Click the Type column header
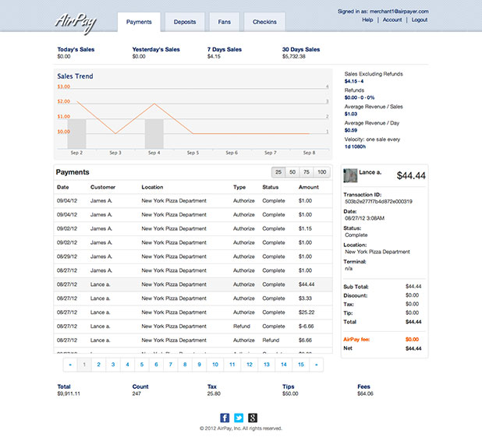This screenshot has width=482, height=448. (x=239, y=187)
